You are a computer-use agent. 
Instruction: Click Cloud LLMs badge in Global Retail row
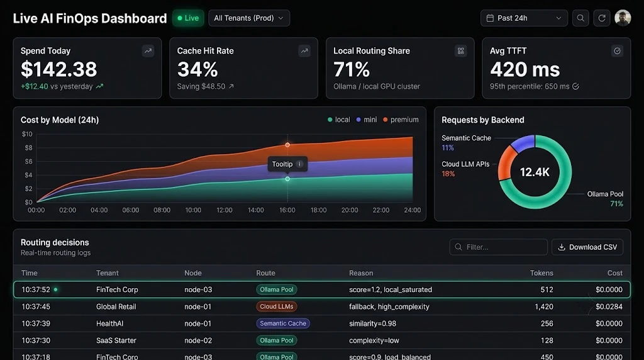coord(277,307)
